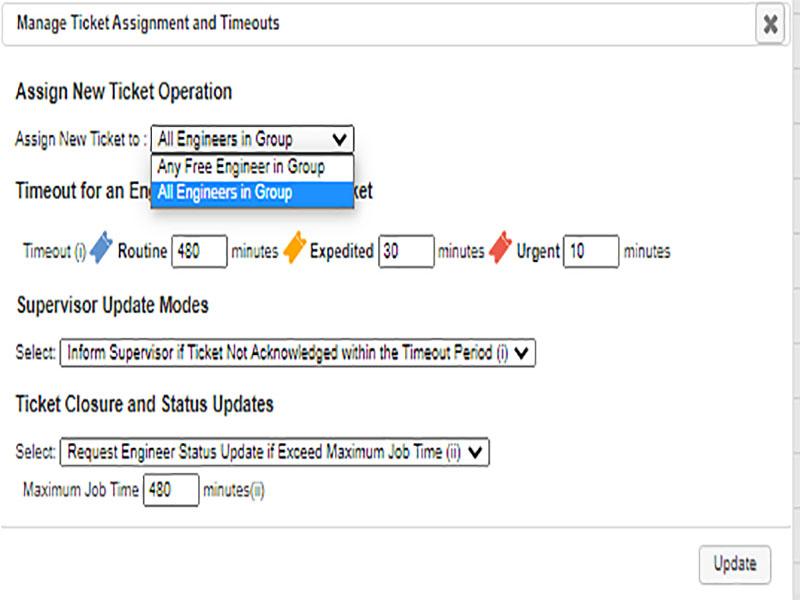Click the red Urgent ticket icon
The height and width of the screenshot is (600, 800).
tap(500, 250)
